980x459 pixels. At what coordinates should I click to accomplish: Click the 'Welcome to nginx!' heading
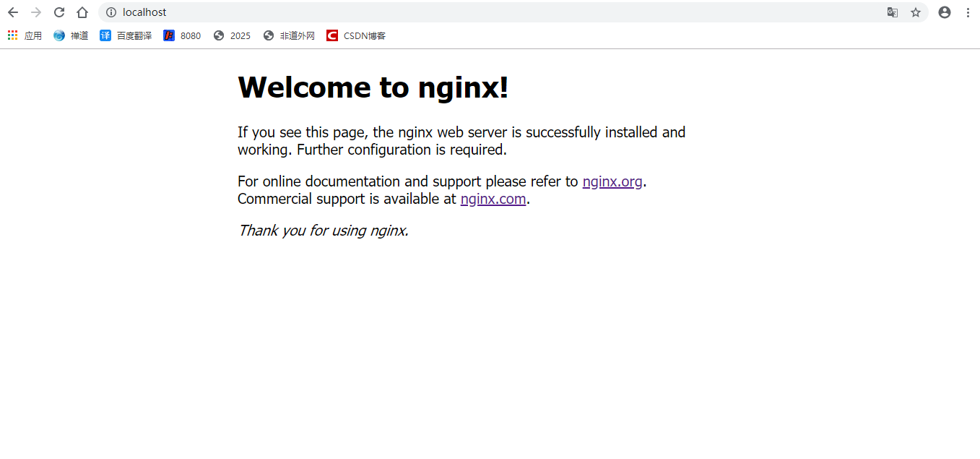coord(373,87)
